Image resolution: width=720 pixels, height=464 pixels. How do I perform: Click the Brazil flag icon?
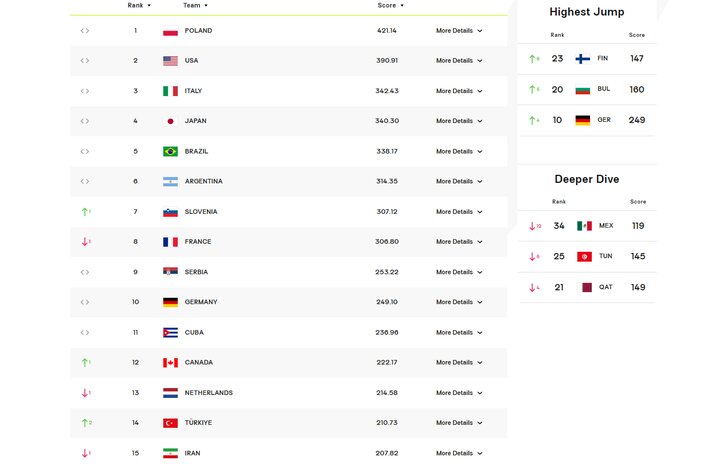(170, 152)
